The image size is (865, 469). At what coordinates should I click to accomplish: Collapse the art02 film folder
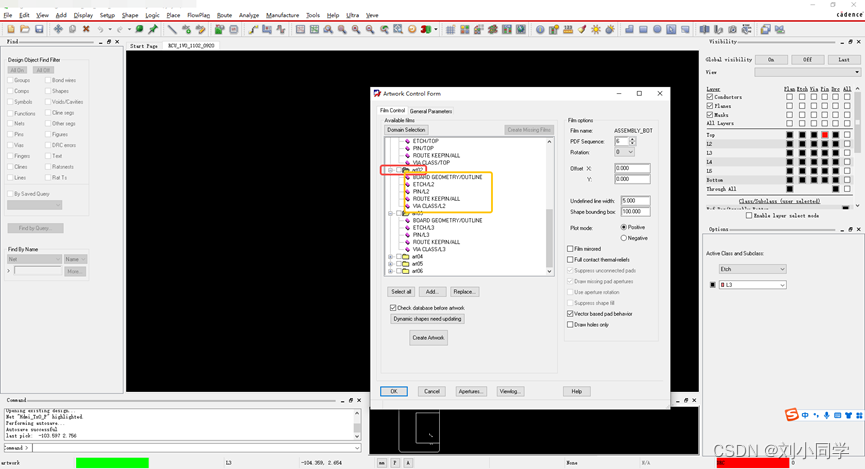pos(390,170)
